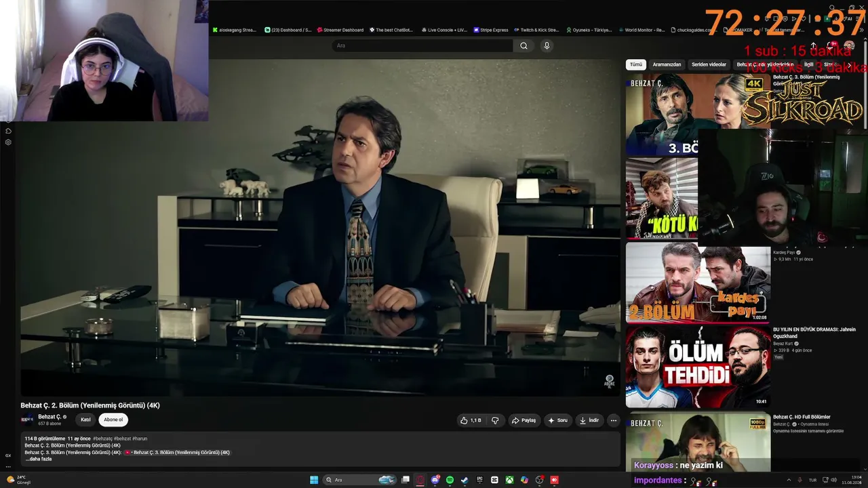Viewport: 868px width, 488px height.
Task: Submit search with the magnifier icon
Action: [524, 45]
